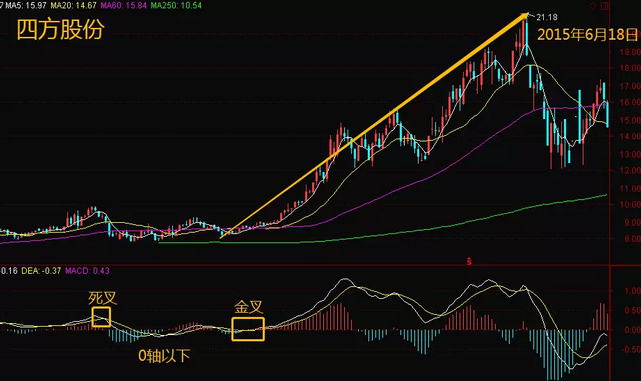The image size is (641, 381).
Task: Click the red column-layout icon at top right
Action: pos(604,6)
